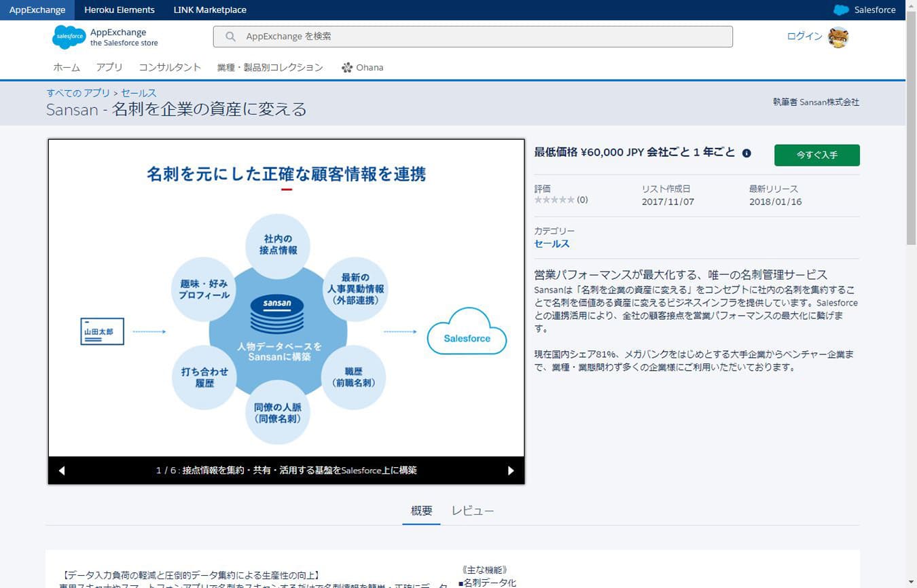Open セールス breadcrumb link
Screen dimensions: 917x588
[x=139, y=93]
